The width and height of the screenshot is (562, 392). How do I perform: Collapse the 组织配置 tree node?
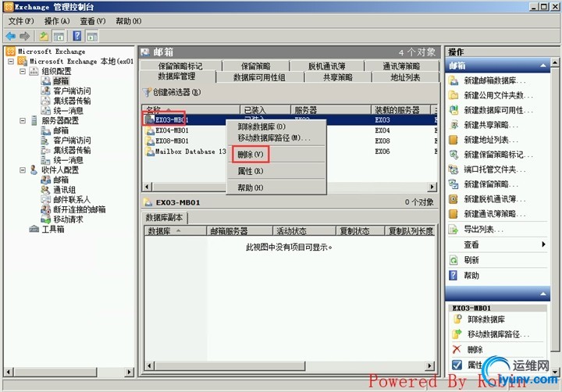coord(23,71)
